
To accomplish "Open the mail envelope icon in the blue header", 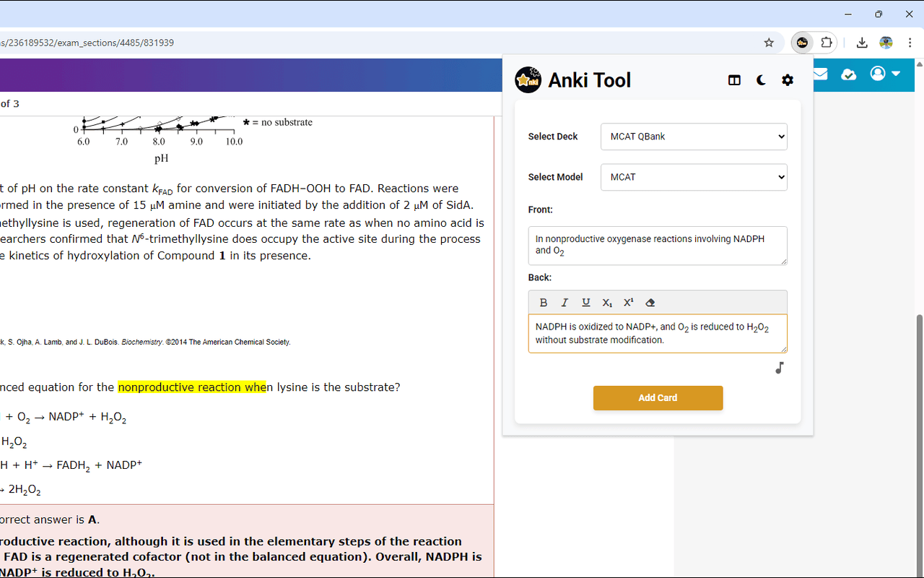I will tap(819, 74).
